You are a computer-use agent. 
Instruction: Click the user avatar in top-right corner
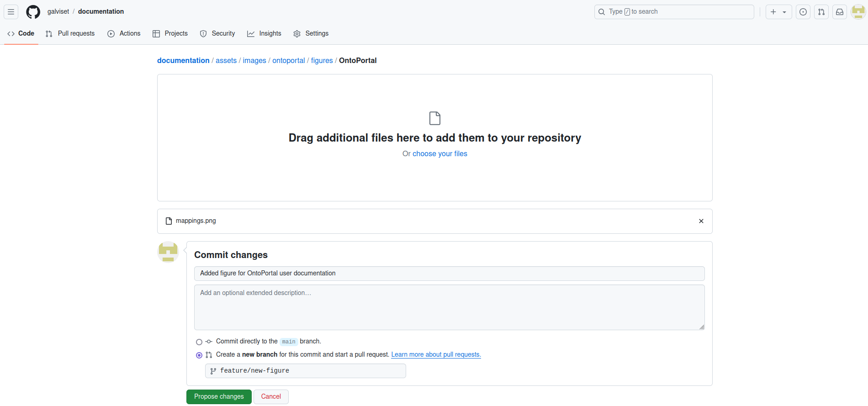[858, 12]
